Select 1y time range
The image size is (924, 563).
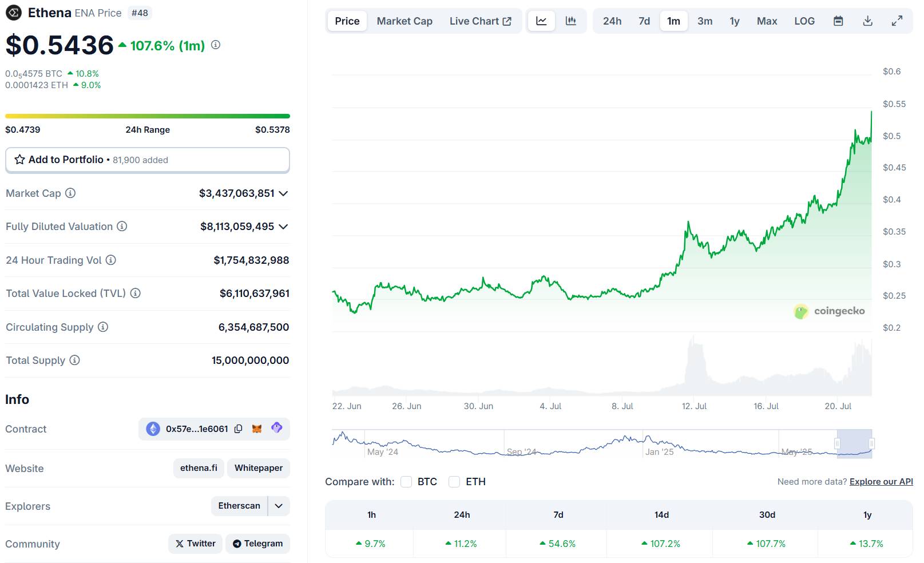pyautogui.click(x=735, y=21)
